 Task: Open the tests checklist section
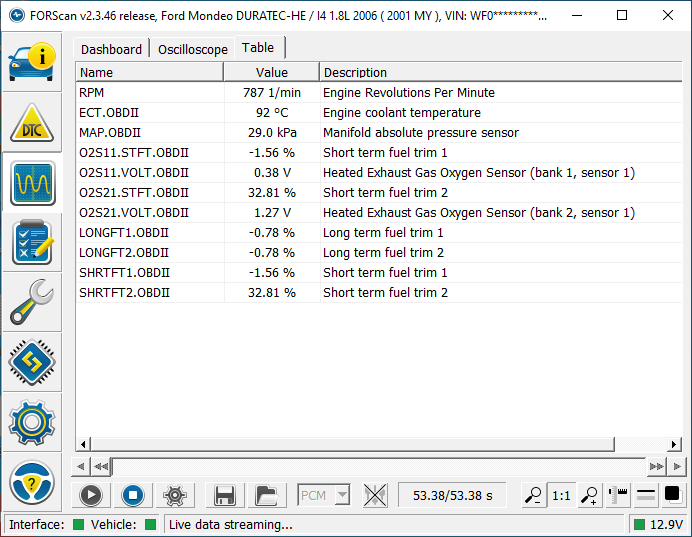(x=32, y=243)
